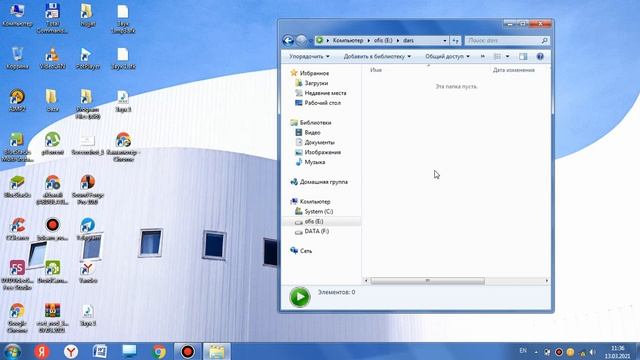Open the address bar history dropdown
This screenshot has width=640, height=360.
tap(444, 40)
